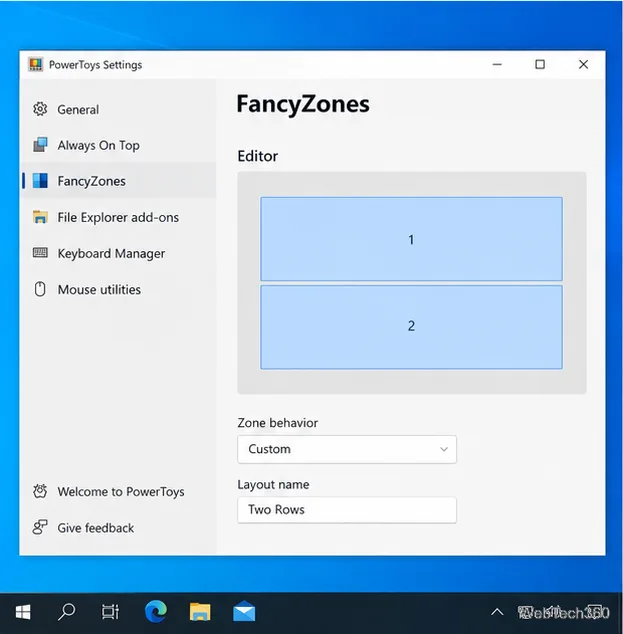
Task: Select FancyZones in the sidebar
Action: coord(118,181)
